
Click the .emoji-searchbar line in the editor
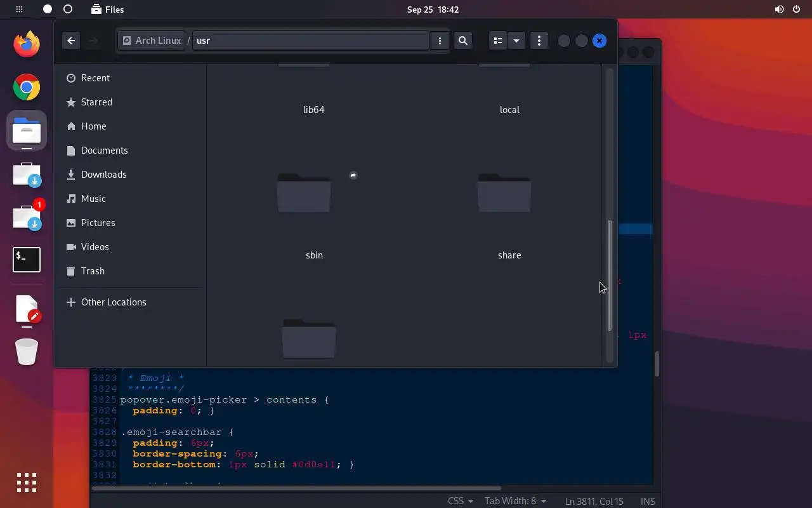[x=177, y=432]
